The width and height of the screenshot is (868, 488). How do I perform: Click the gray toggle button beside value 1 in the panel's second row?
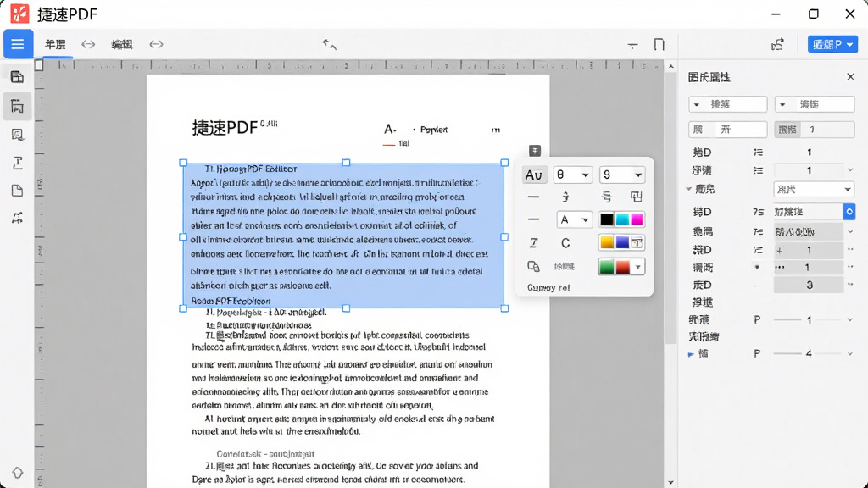pos(787,130)
